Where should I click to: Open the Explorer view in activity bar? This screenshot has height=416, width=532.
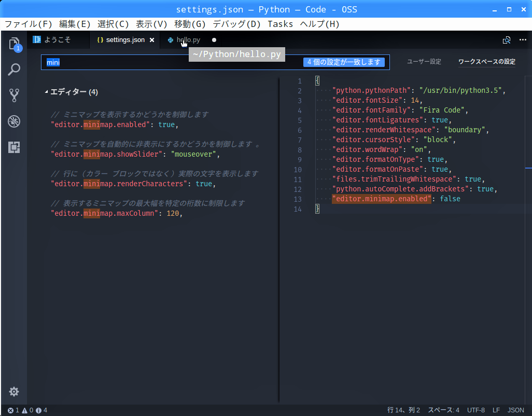pos(14,44)
